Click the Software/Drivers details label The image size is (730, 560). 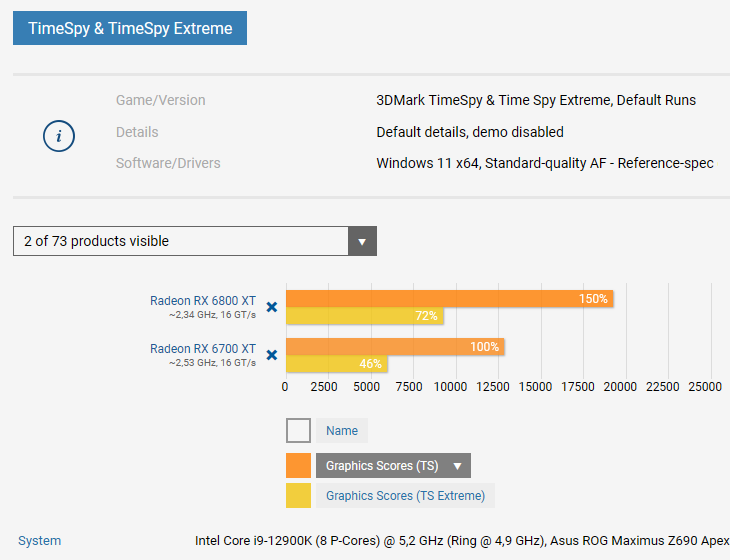(168, 163)
